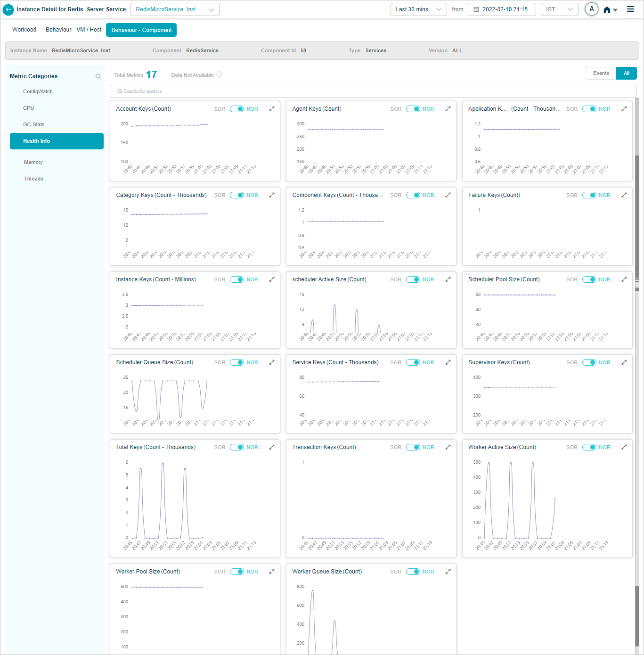Expand the Scheduler Queue Size chart
The width and height of the screenshot is (644, 655).
(272, 362)
